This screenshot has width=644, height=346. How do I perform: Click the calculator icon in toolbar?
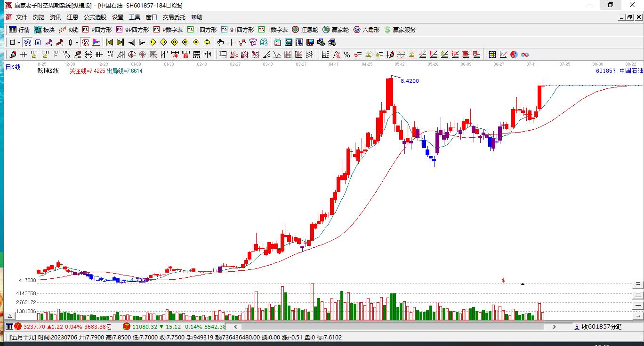click(x=289, y=42)
